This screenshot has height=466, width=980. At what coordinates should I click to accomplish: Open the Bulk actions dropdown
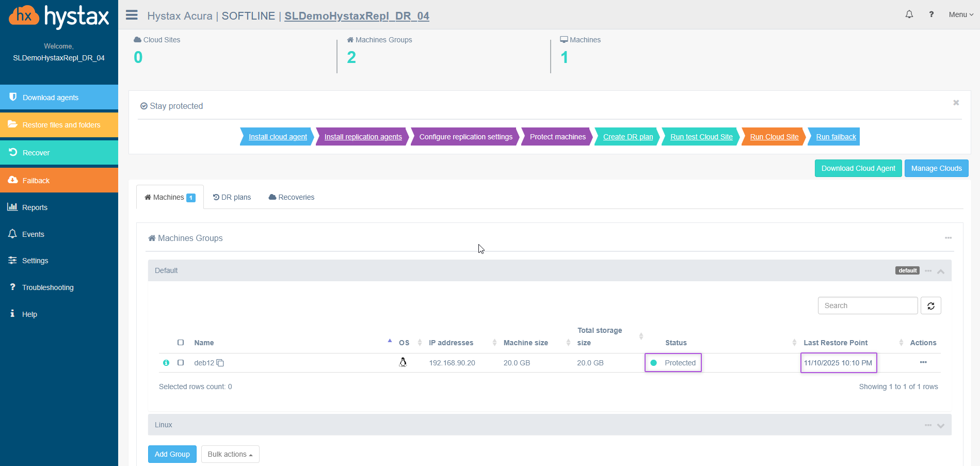pyautogui.click(x=230, y=454)
